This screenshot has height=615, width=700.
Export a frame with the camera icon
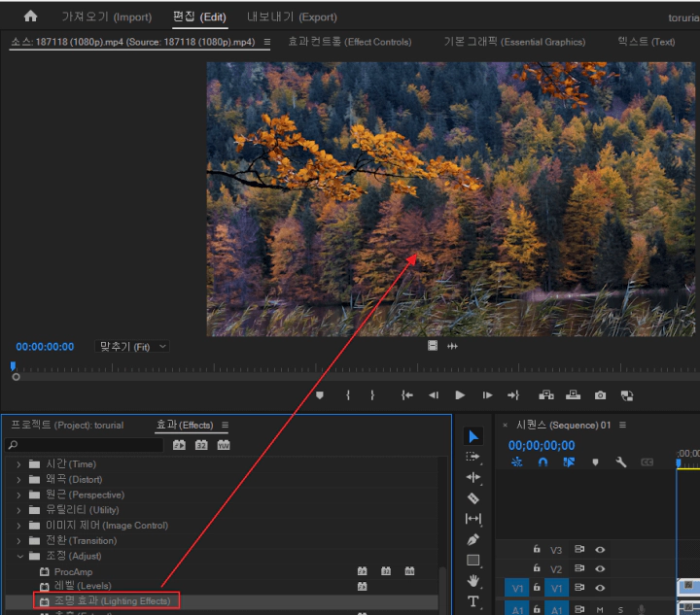coord(600,395)
